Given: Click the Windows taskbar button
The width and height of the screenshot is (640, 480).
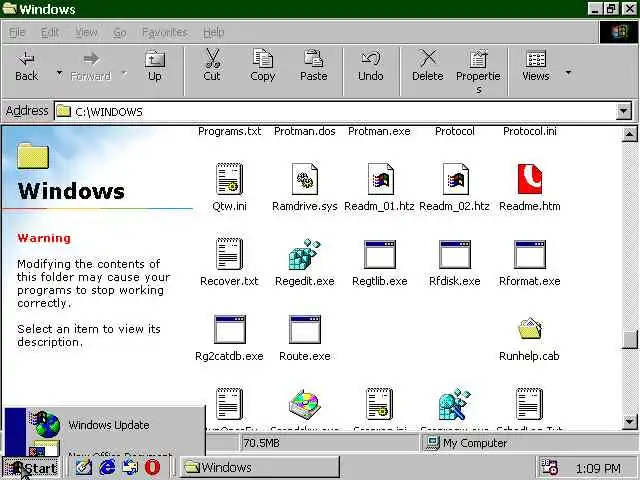Looking at the screenshot, I should (x=260, y=467).
